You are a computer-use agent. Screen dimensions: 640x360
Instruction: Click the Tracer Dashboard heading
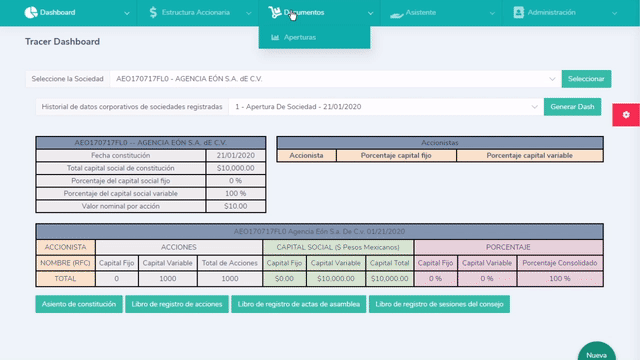(62, 42)
